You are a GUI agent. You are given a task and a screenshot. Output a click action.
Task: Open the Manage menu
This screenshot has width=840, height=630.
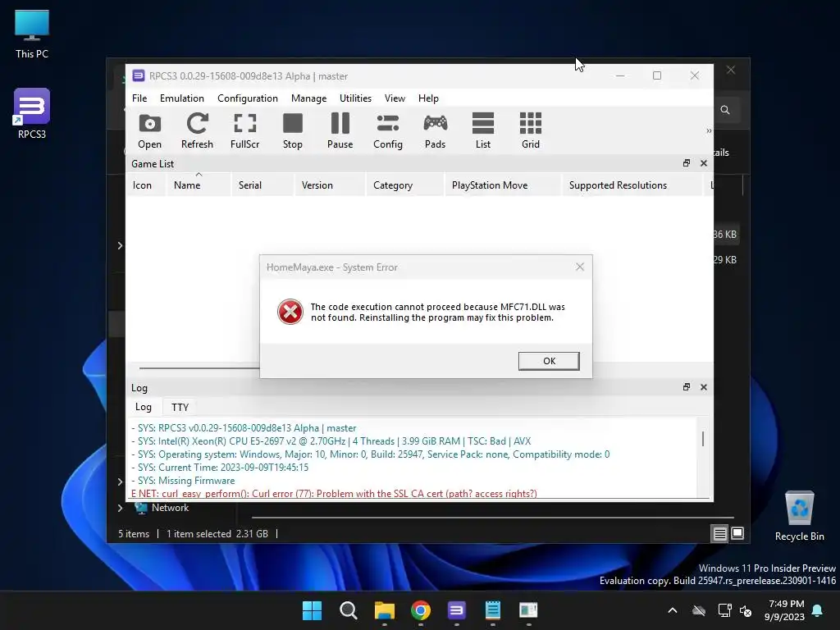point(308,98)
